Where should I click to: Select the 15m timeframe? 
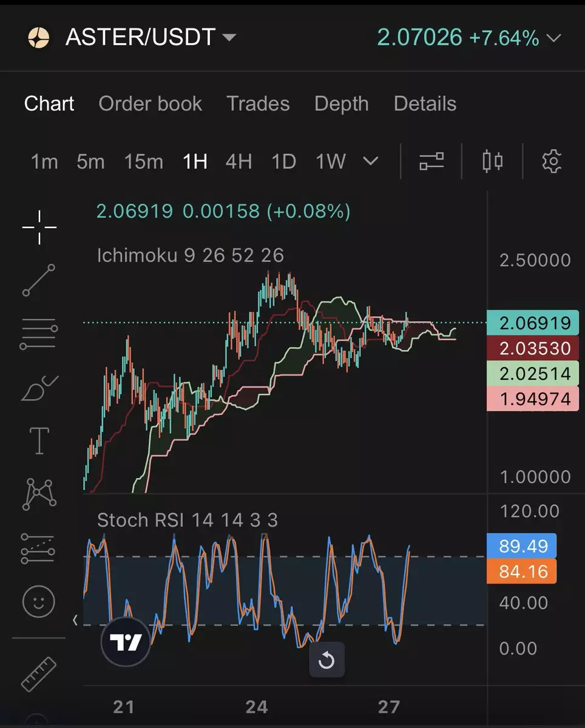tap(143, 161)
